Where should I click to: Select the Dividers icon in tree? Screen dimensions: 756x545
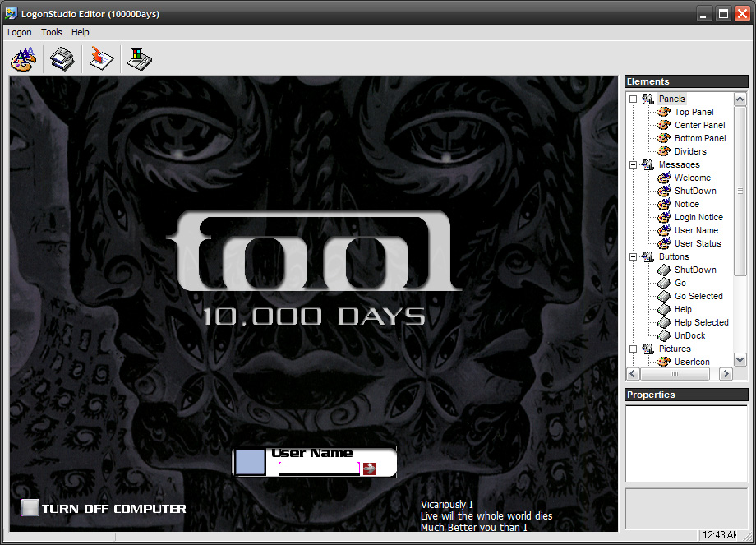point(664,151)
